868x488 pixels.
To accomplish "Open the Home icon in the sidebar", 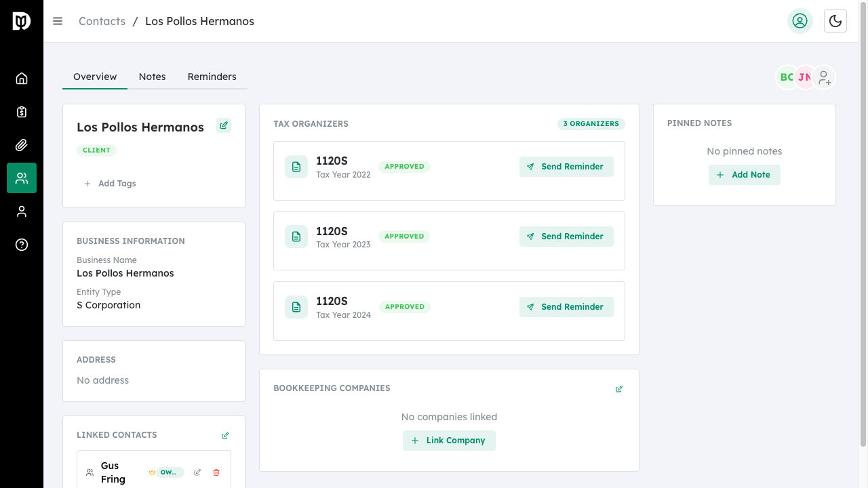I will [22, 78].
